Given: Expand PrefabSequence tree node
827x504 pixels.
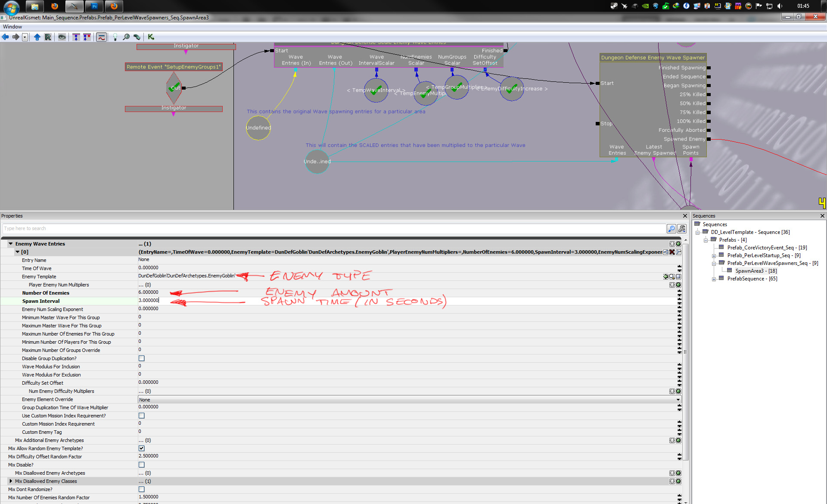Looking at the screenshot, I should tap(714, 279).
